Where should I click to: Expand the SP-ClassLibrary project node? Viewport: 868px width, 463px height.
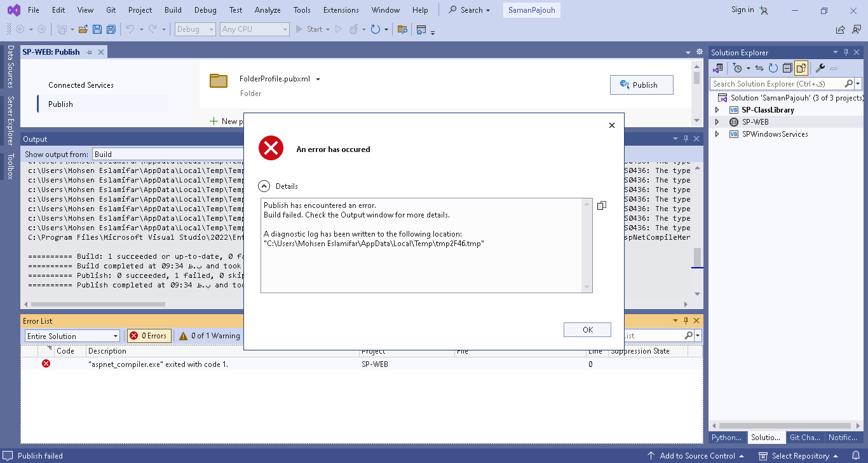(717, 110)
